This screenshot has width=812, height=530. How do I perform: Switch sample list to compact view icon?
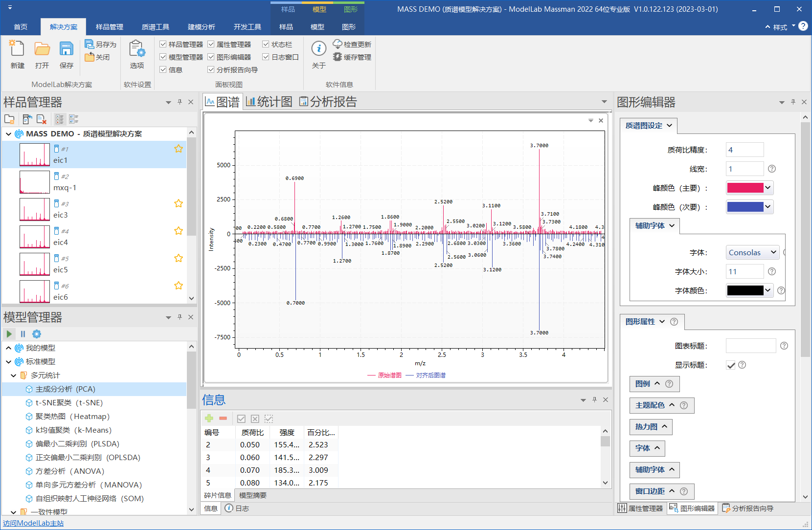point(74,119)
